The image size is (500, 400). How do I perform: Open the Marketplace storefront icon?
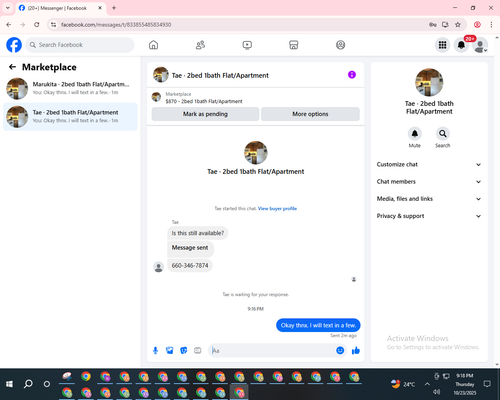(x=294, y=45)
